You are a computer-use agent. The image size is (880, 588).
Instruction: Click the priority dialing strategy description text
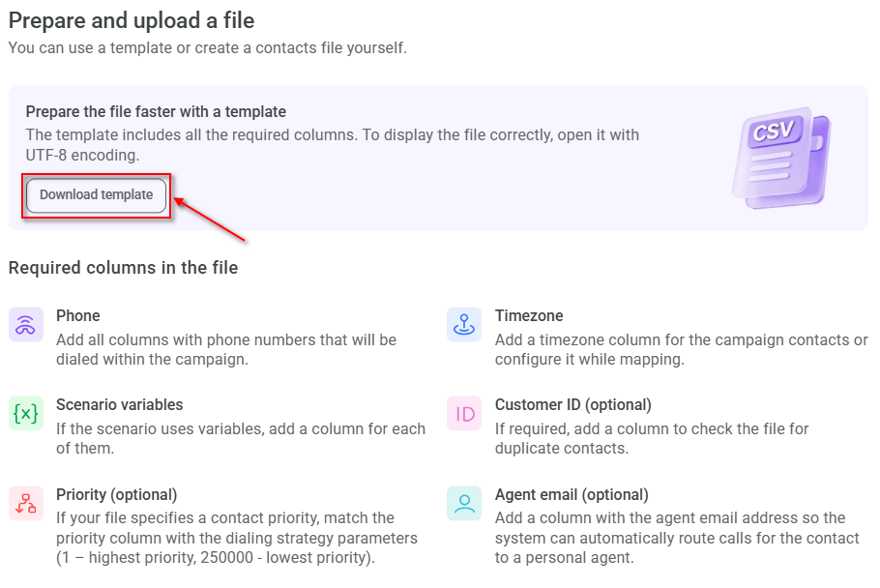(237, 538)
